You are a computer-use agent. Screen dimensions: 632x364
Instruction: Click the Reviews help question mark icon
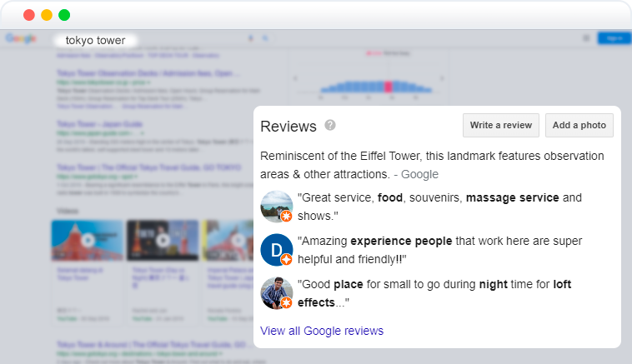coord(330,125)
